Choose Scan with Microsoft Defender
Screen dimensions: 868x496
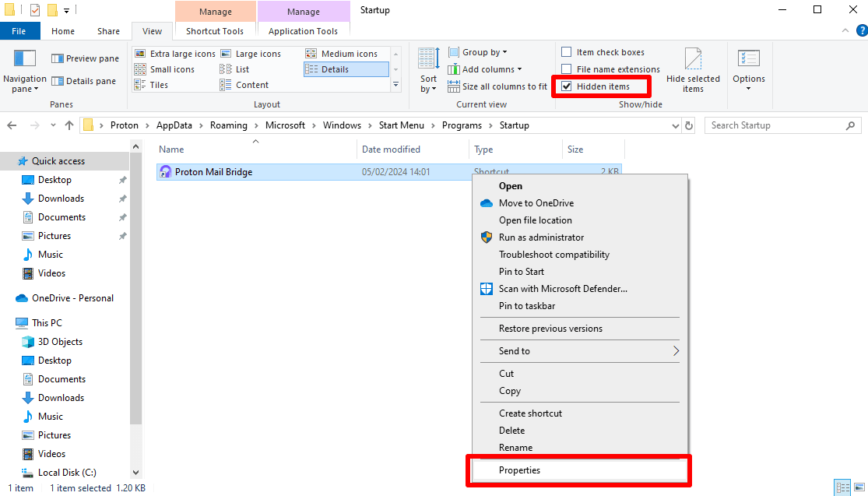click(x=580, y=289)
